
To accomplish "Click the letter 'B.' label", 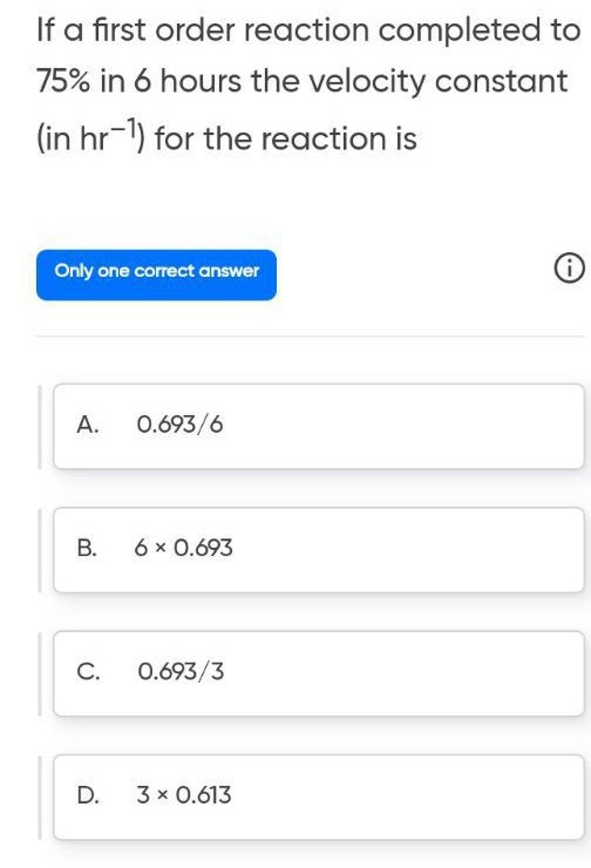I will click(x=86, y=549).
